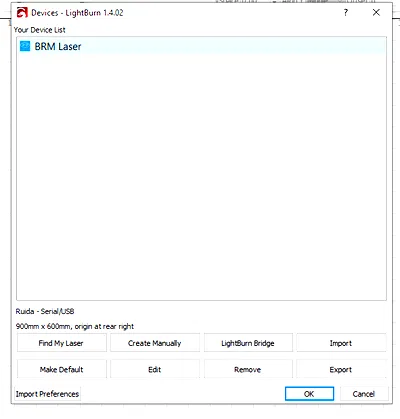
Task: Close the Devices dialog window
Action: point(376,13)
